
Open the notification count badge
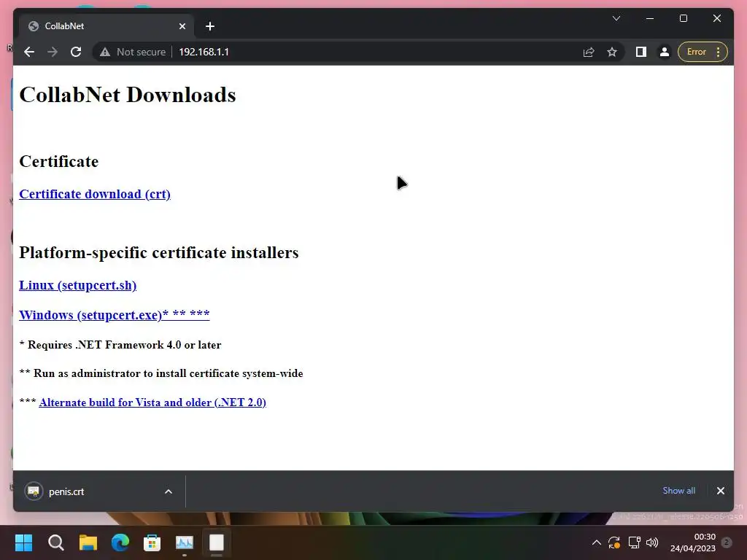click(727, 542)
